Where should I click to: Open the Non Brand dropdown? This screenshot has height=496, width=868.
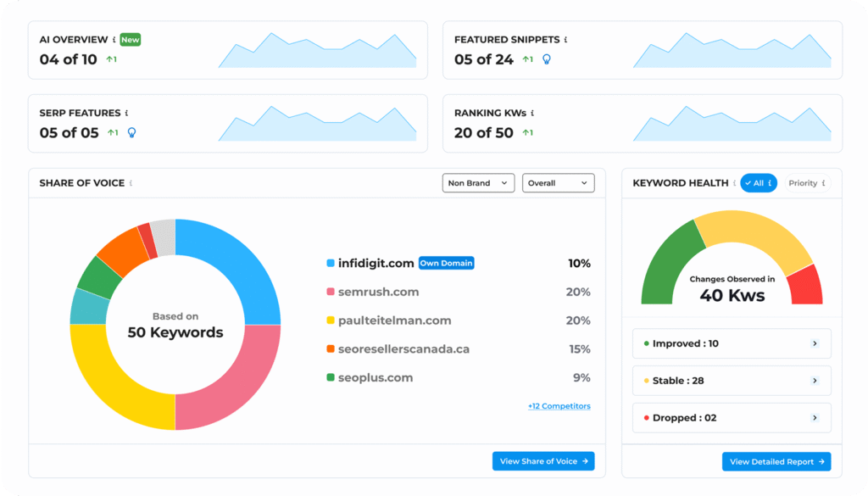(x=478, y=183)
